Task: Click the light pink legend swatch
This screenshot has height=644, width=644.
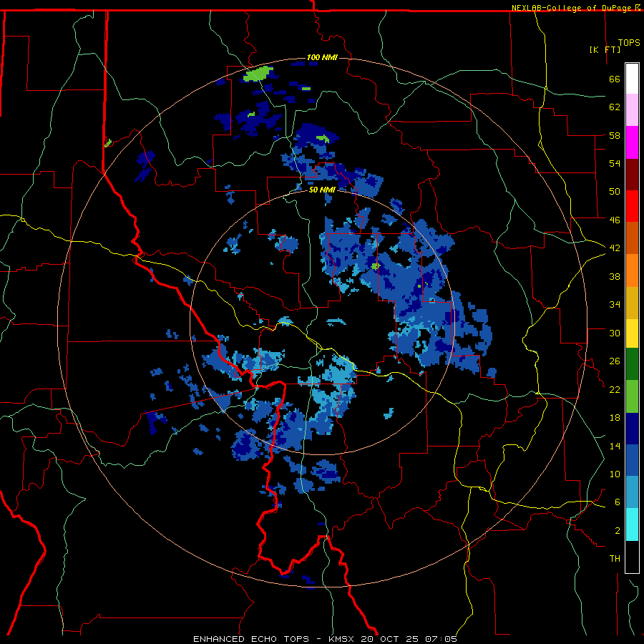Action: (x=632, y=110)
